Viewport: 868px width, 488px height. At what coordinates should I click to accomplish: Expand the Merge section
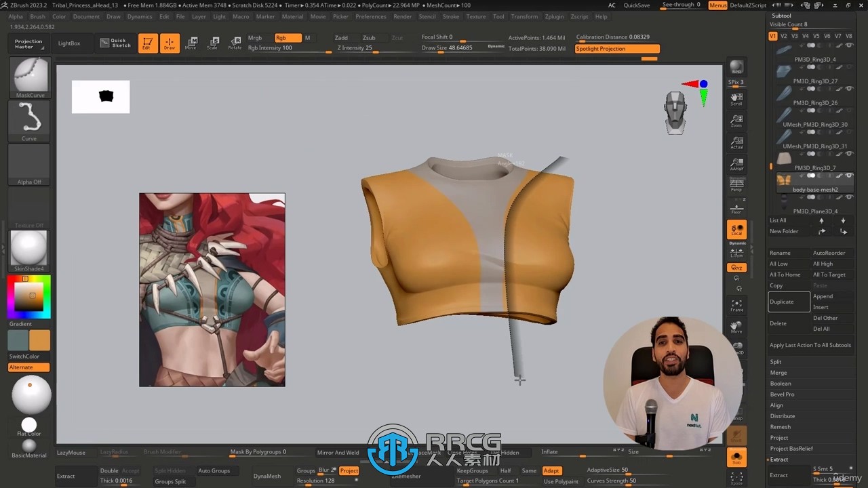pos(778,373)
